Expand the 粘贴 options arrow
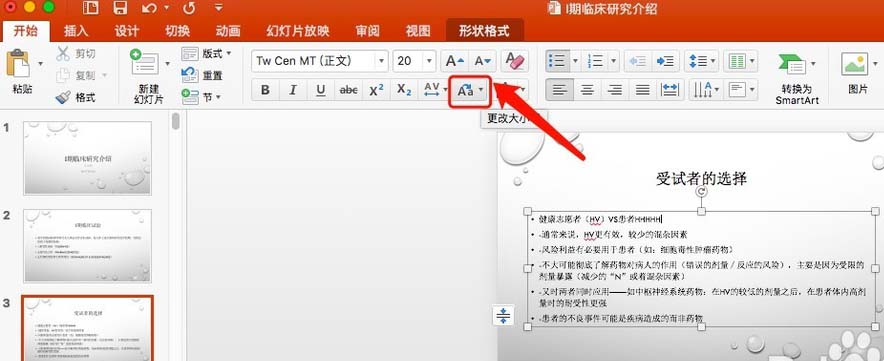884x361 pixels. pyautogui.click(x=40, y=64)
